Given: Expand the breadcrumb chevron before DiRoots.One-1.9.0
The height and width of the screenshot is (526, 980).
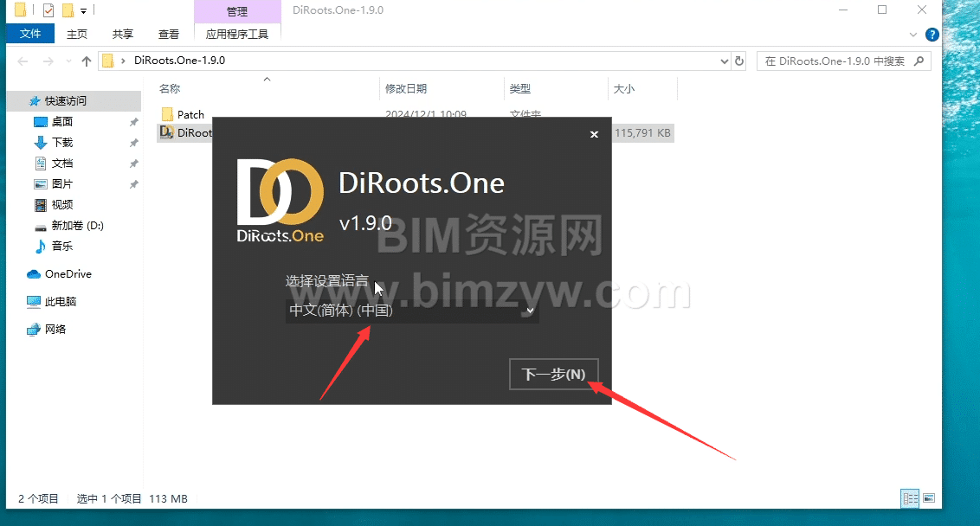Looking at the screenshot, I should (123, 61).
